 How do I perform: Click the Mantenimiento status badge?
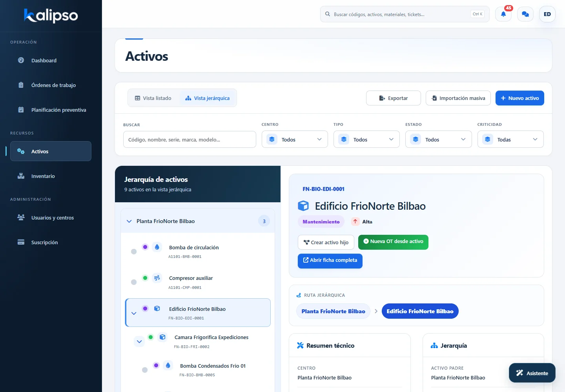pos(321,221)
